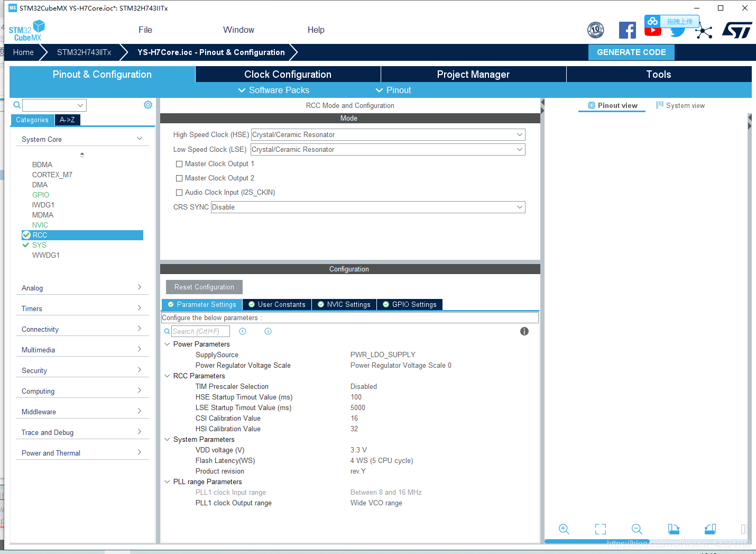Open the NVIC Settings tab
This screenshot has height=554, width=756.
click(x=344, y=304)
